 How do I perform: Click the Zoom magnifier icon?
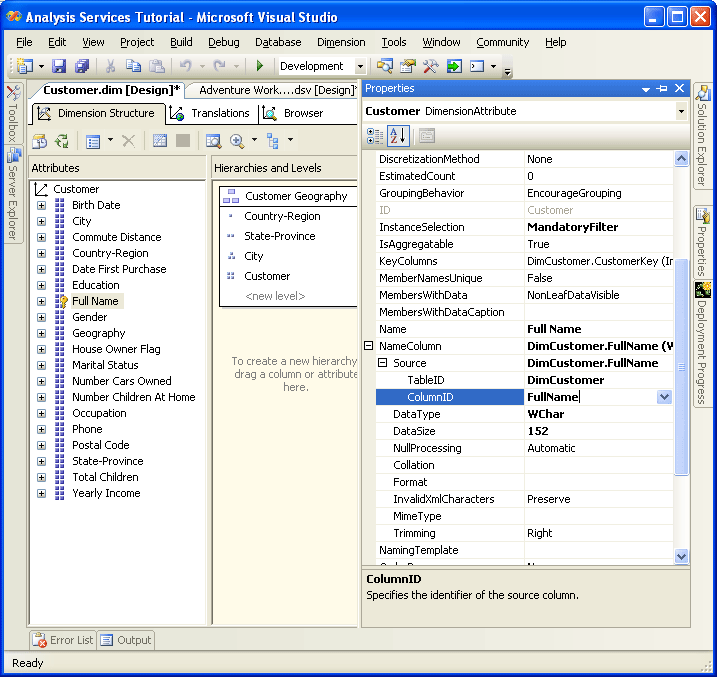coord(238,141)
